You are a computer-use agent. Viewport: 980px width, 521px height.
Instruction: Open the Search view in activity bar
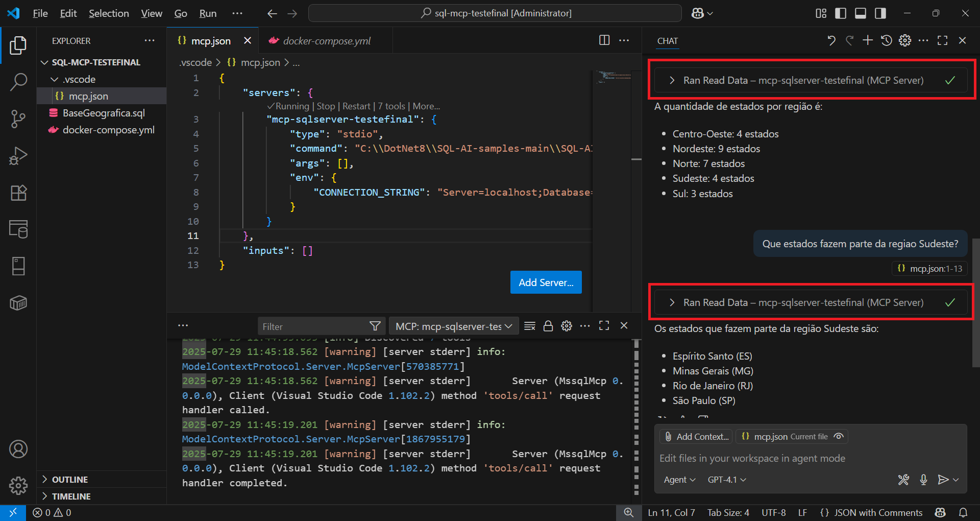click(18, 82)
